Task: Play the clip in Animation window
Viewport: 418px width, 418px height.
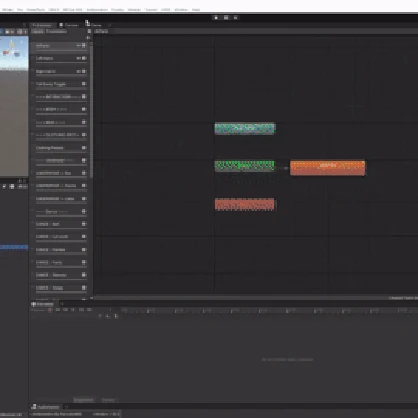Action: pyautogui.click(x=73, y=310)
